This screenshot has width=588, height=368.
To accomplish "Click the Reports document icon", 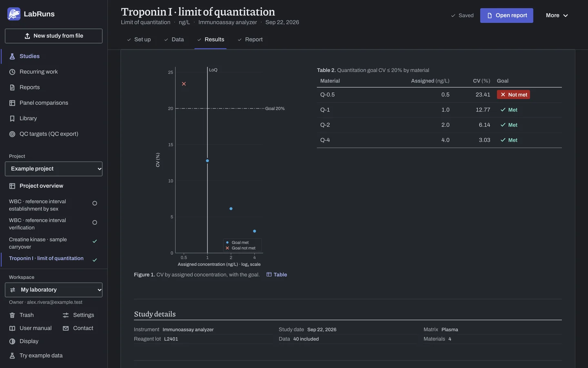I will point(12,88).
